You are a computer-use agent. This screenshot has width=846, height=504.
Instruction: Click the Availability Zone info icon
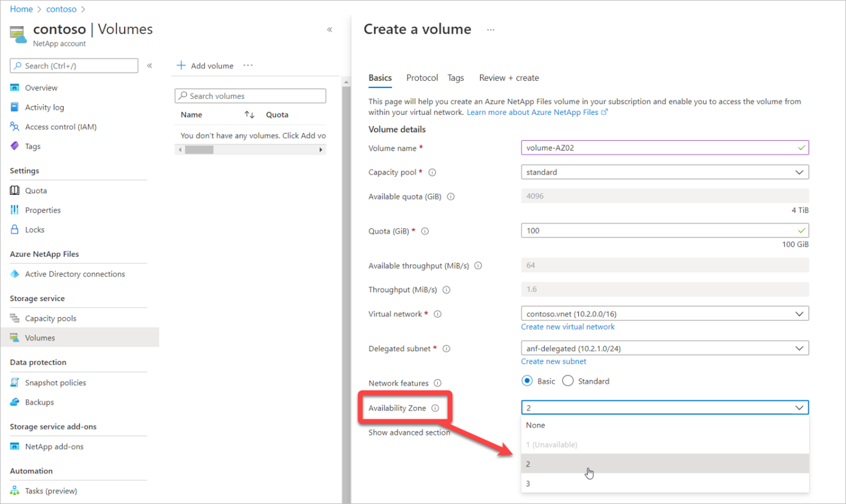click(x=435, y=408)
